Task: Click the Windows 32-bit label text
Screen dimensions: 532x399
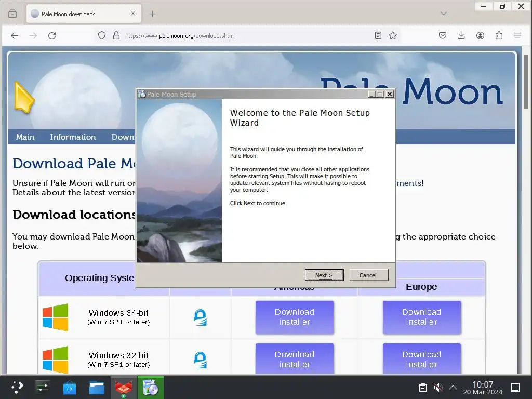Action: click(x=118, y=355)
